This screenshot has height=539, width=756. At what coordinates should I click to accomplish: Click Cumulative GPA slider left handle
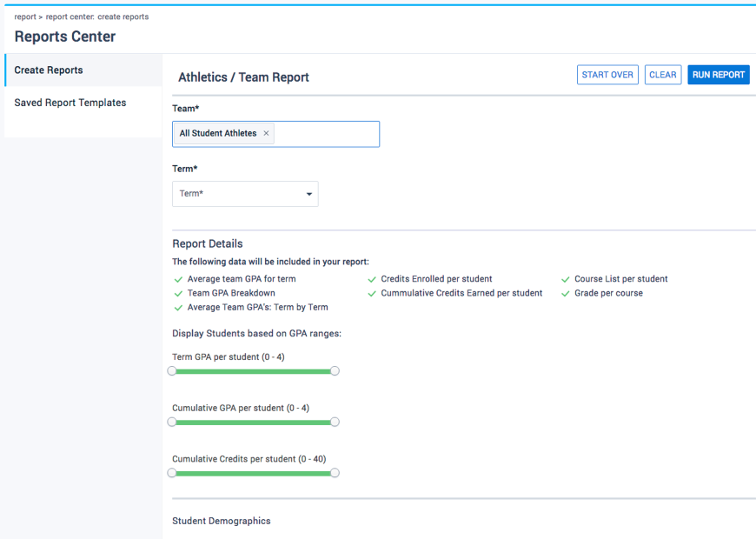(172, 423)
